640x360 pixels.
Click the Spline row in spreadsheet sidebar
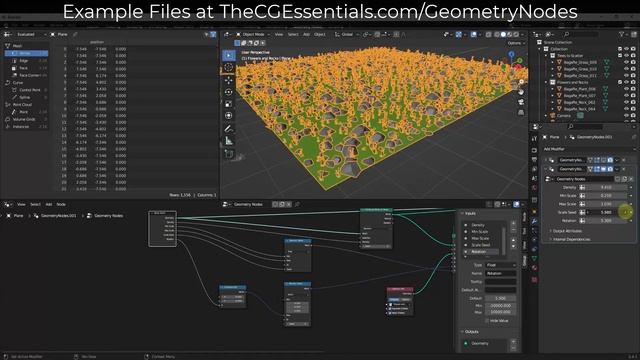[27, 97]
